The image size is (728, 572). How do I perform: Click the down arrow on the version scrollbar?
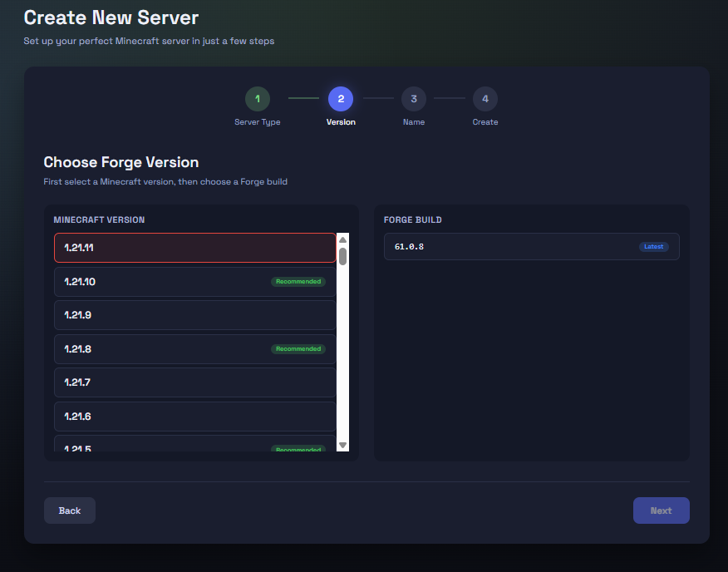click(x=342, y=446)
